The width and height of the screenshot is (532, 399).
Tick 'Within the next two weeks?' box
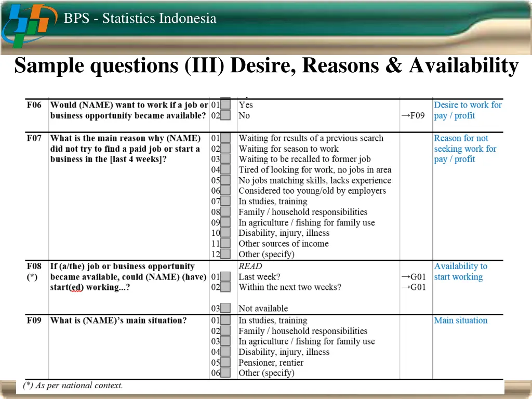tap(225, 287)
